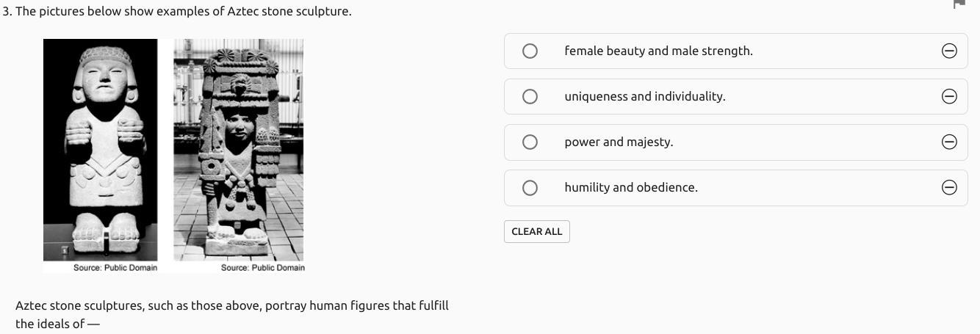Open the left Aztec sculpture image
This screenshot has width=980, height=334.
click(101, 150)
